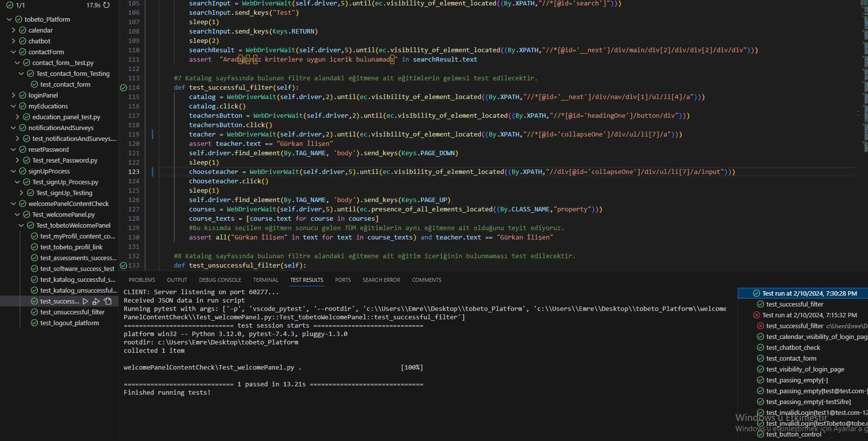Collapse the tobeto_Platform root node
This screenshot has width=868, height=441.
click(9, 19)
